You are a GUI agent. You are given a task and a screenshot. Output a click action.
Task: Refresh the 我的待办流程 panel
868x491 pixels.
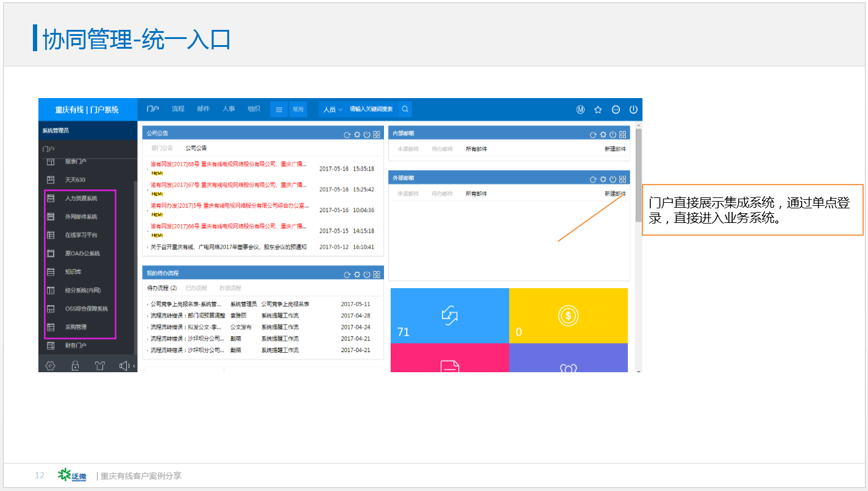(x=347, y=275)
